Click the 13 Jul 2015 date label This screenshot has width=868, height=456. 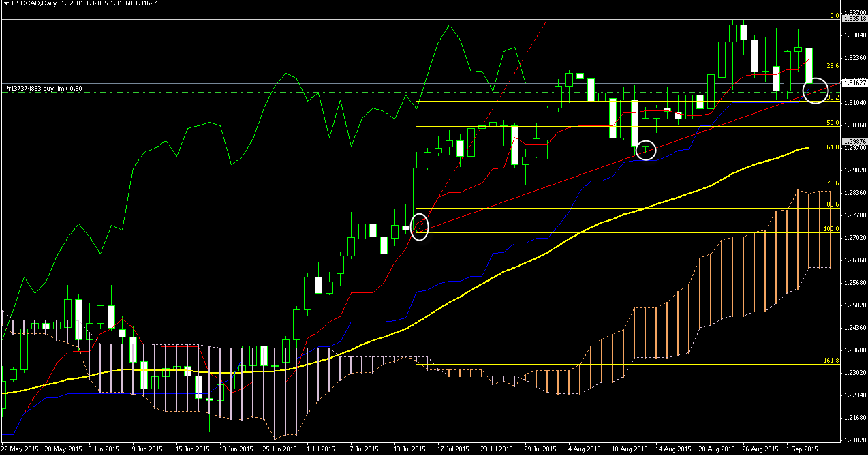(x=409, y=450)
